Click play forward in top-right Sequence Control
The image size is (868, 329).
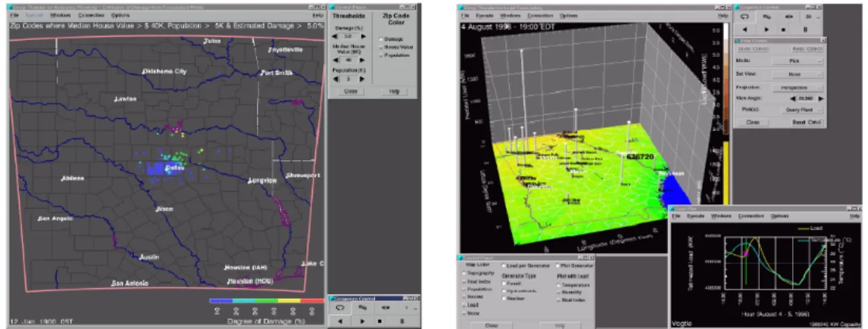pyautogui.click(x=766, y=30)
